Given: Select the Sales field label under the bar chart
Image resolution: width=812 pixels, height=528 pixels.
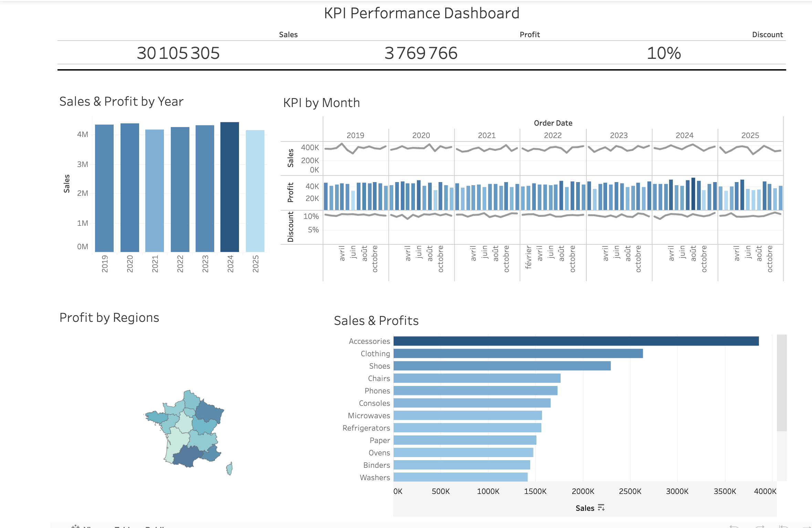Looking at the screenshot, I should 585,508.
